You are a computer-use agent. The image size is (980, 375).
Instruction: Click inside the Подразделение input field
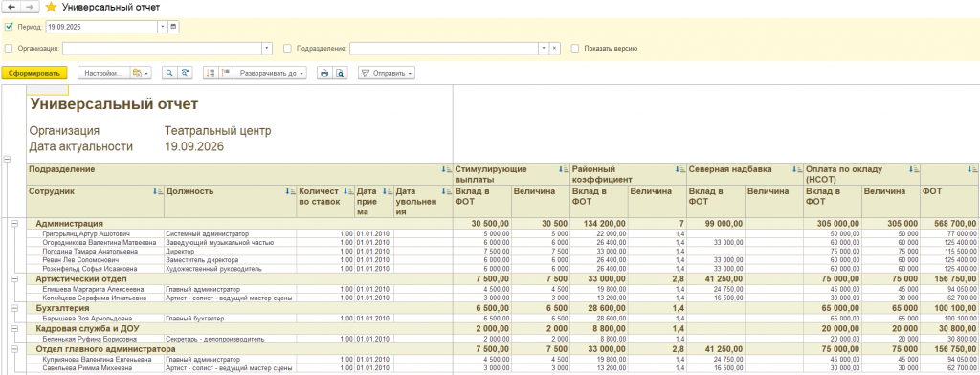[x=444, y=48]
